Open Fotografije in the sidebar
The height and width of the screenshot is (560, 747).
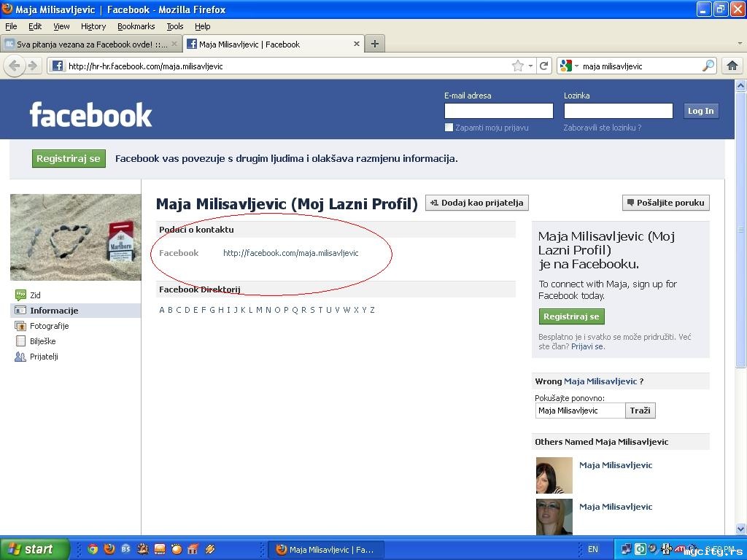42,326
